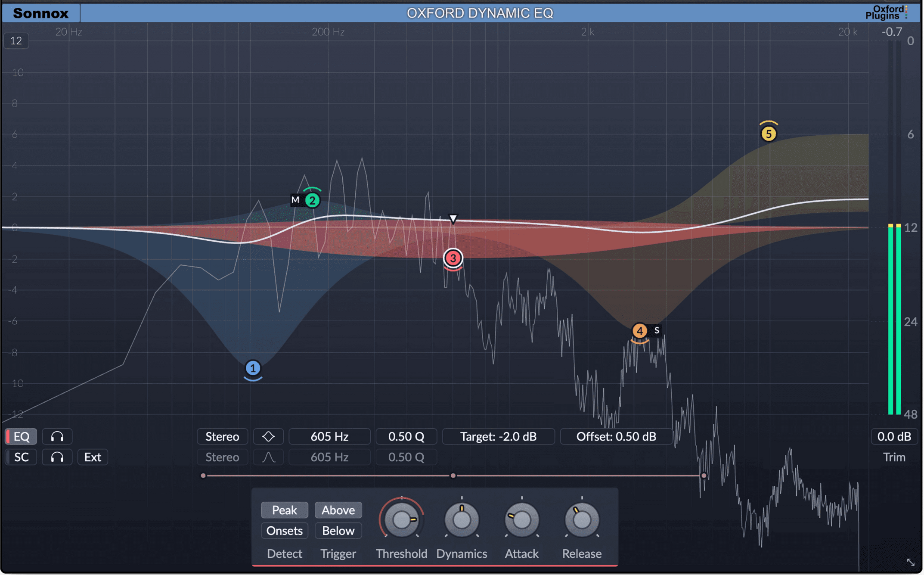Click the Attack knob

tap(522, 520)
